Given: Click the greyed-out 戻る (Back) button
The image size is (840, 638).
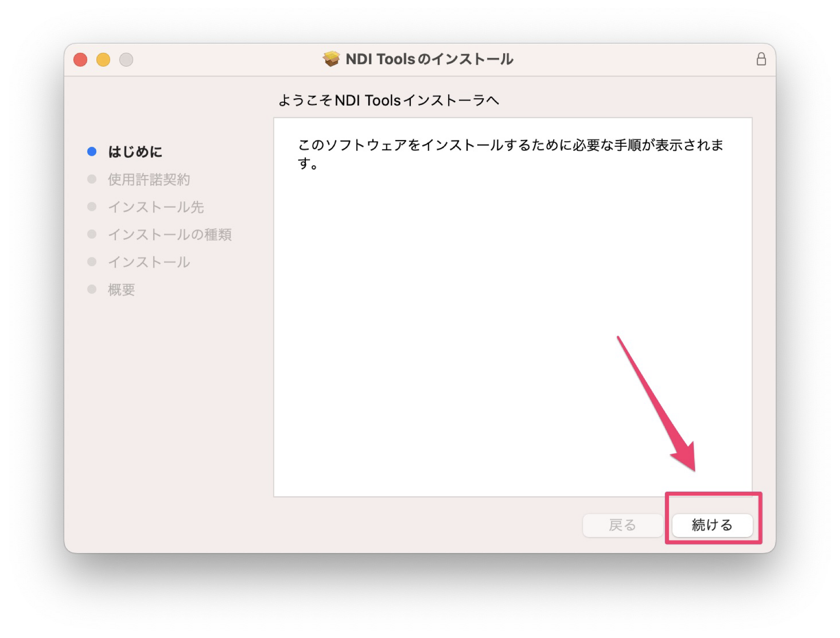Looking at the screenshot, I should (622, 525).
